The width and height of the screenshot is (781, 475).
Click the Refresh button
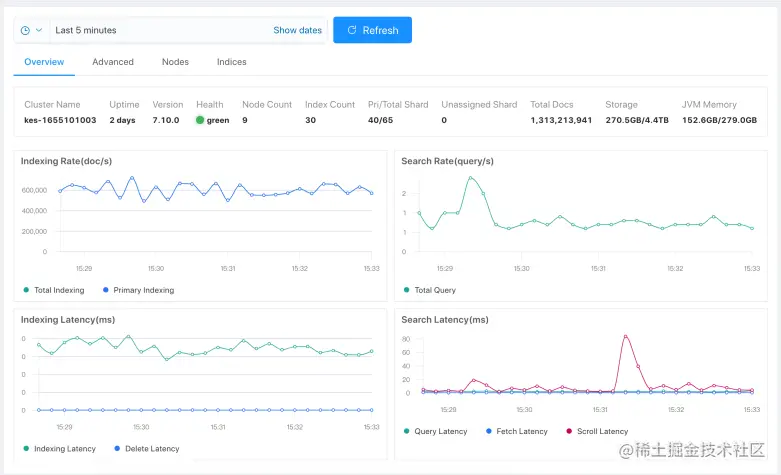pyautogui.click(x=373, y=30)
